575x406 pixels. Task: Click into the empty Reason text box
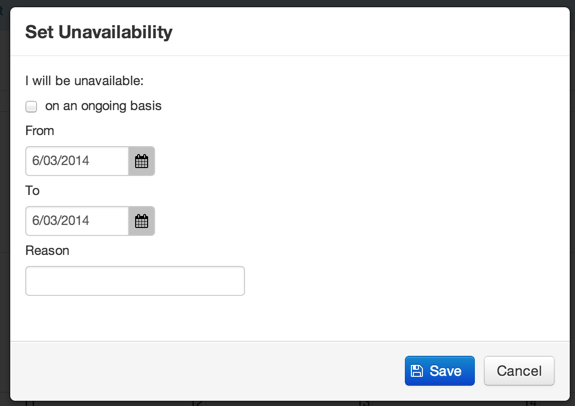(x=135, y=281)
